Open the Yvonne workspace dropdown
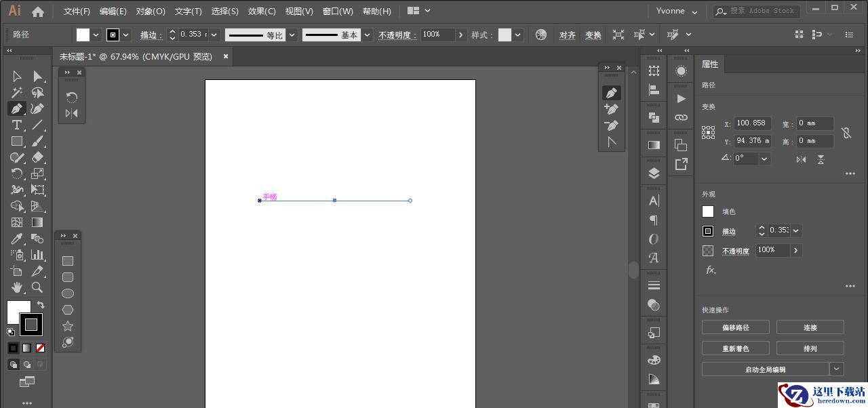The image size is (868, 408). coord(677,11)
